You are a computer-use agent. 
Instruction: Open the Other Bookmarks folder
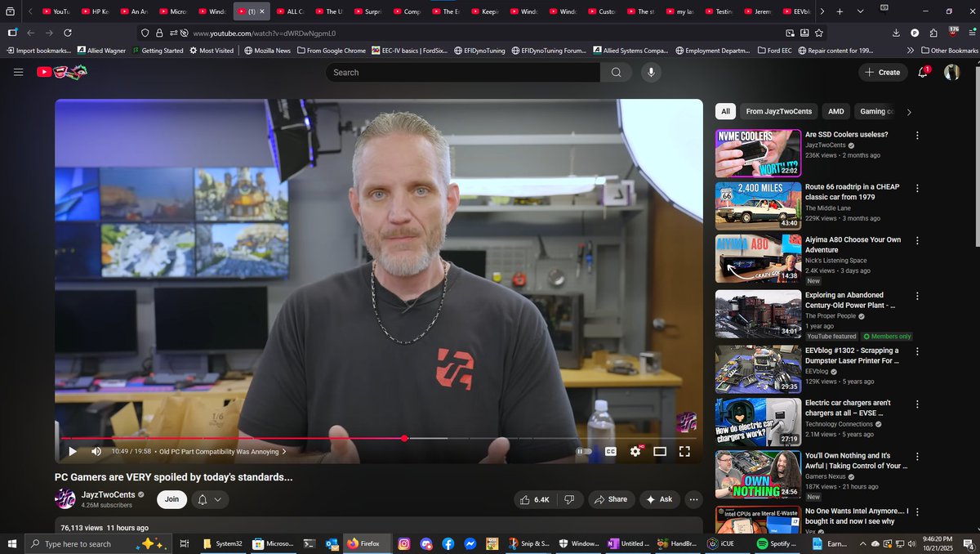[950, 51]
